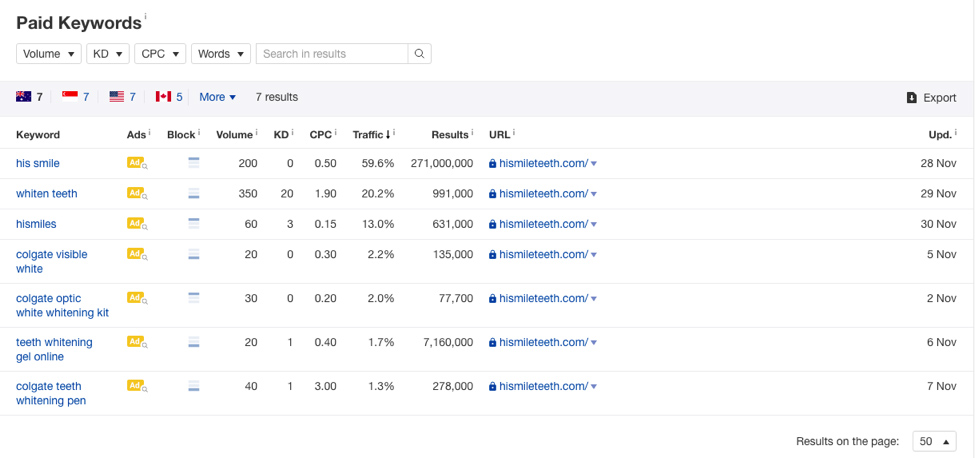This screenshot has height=458, width=975.
Task: Sort by Keyword column header
Action: pos(38,135)
